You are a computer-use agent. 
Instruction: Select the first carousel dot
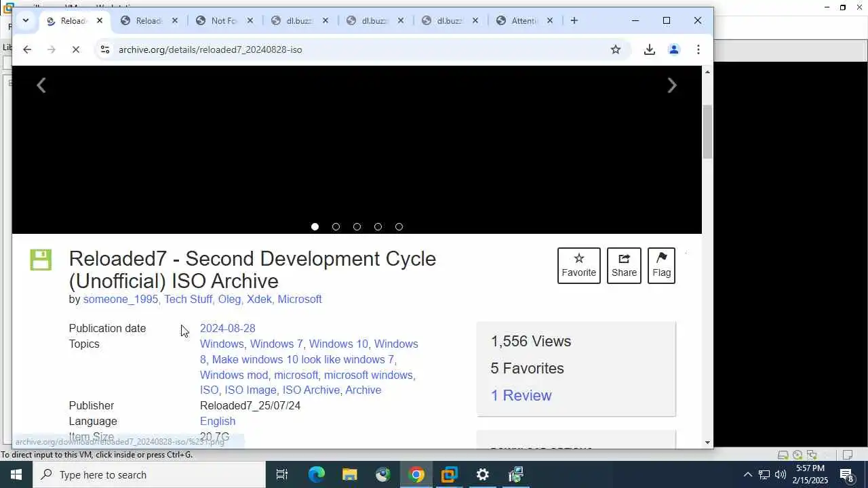coord(315,226)
